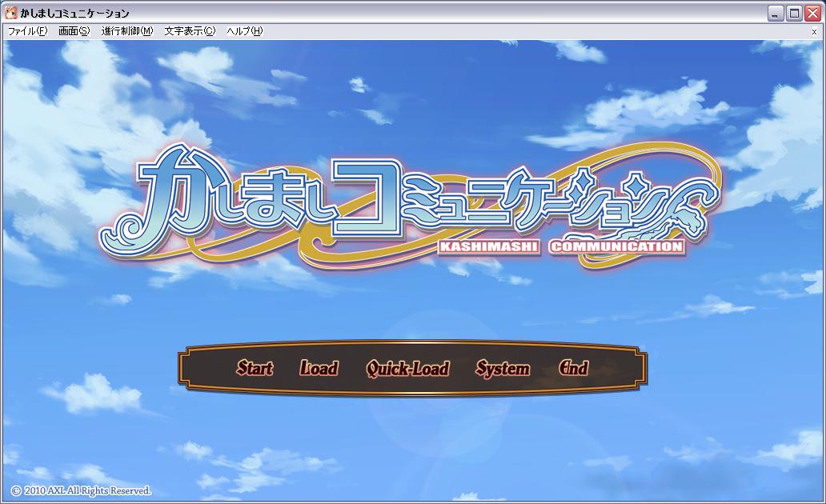Image resolution: width=826 pixels, height=504 pixels.
Task: Minimize the かしましコミュニケーション window
Action: tap(775, 13)
